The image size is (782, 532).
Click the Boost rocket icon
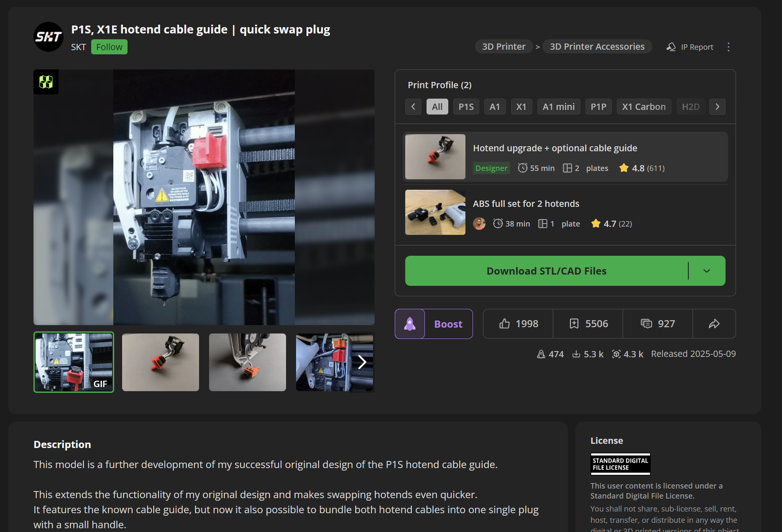410,324
